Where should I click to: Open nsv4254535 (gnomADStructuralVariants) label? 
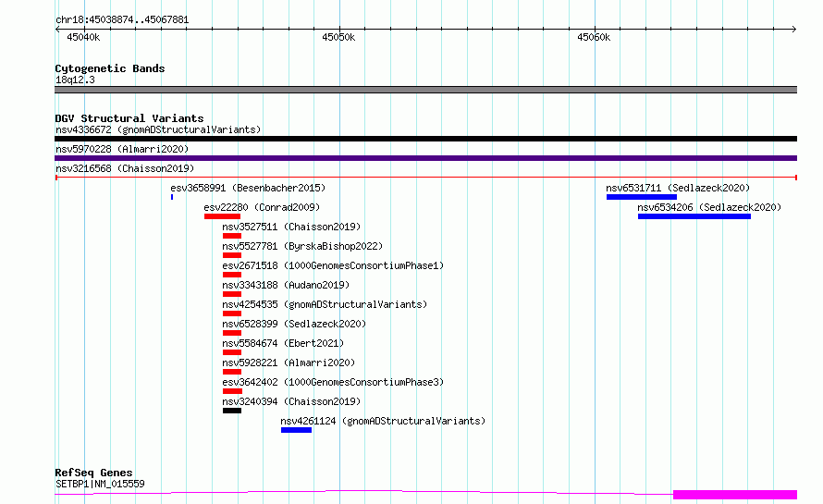pos(325,304)
